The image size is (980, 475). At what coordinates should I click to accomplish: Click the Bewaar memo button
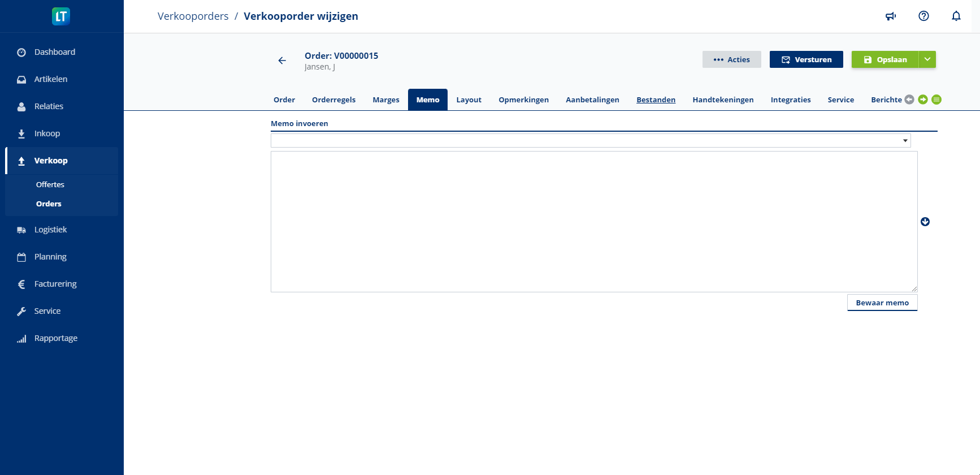[x=882, y=303]
